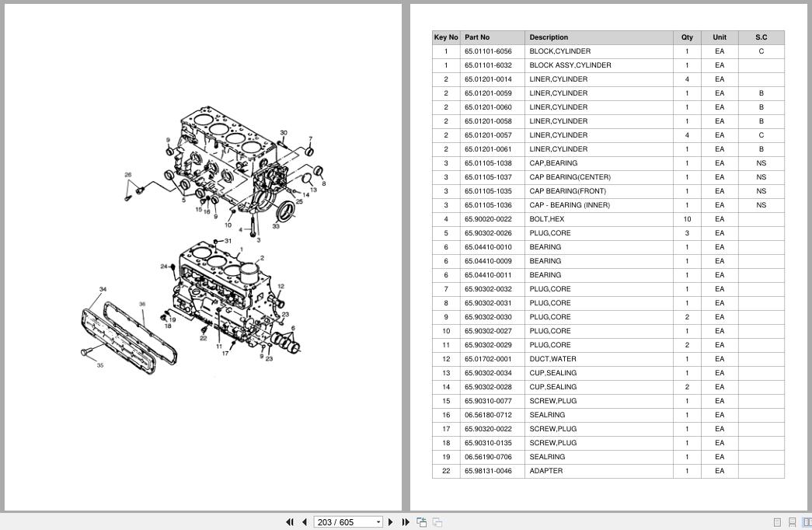Click callout 30 on the upper diagram
This screenshot has width=812, height=530.
point(284,133)
